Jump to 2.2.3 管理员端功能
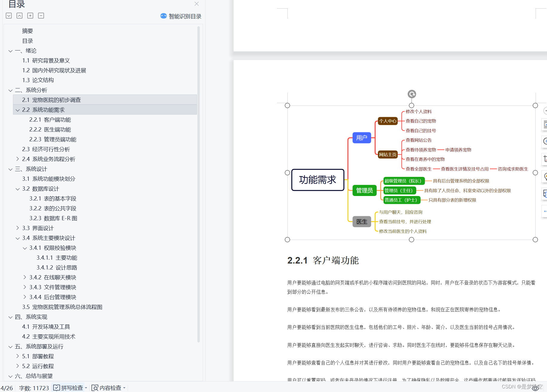547x392 pixels. 53,139
